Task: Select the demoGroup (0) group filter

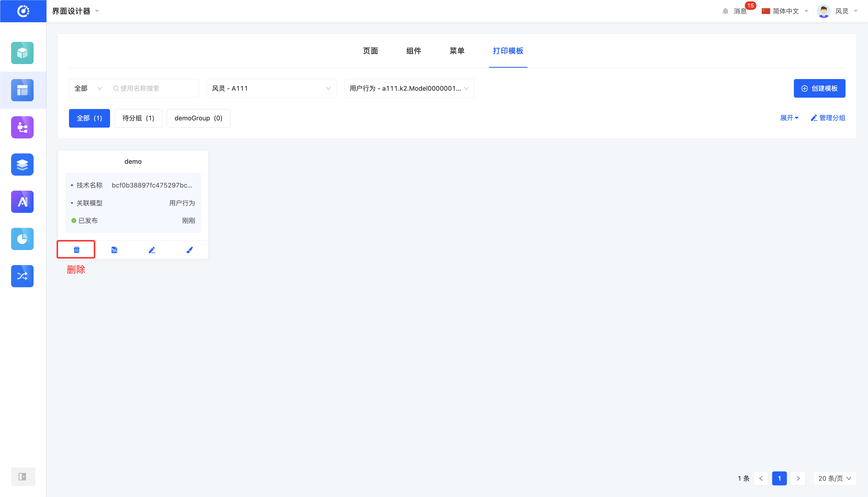Action: (198, 118)
